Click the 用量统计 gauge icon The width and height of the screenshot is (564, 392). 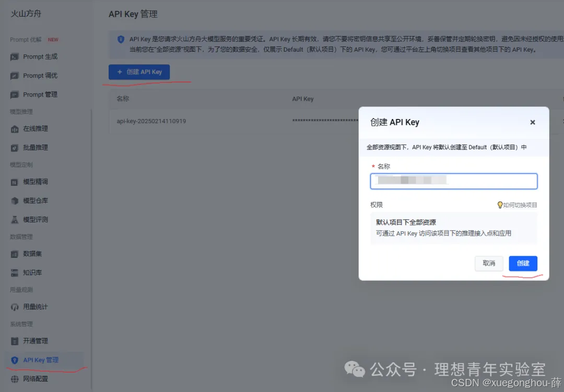click(x=15, y=307)
